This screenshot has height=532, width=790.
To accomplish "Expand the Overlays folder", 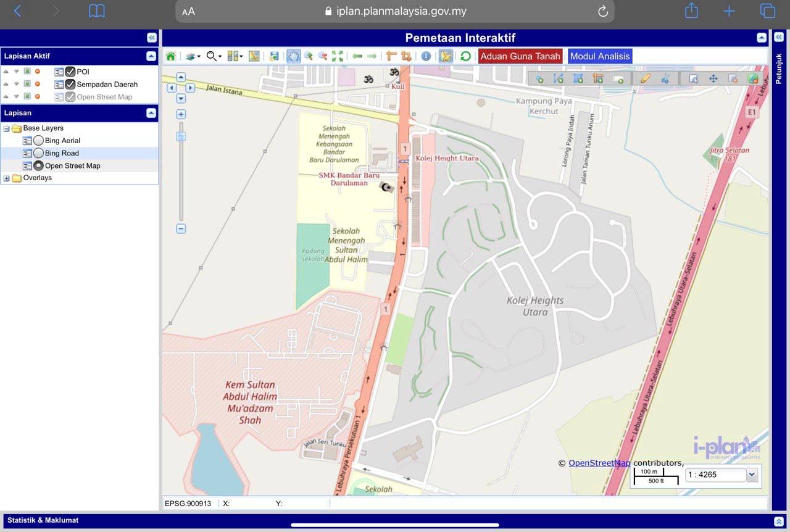I will [x=7, y=178].
